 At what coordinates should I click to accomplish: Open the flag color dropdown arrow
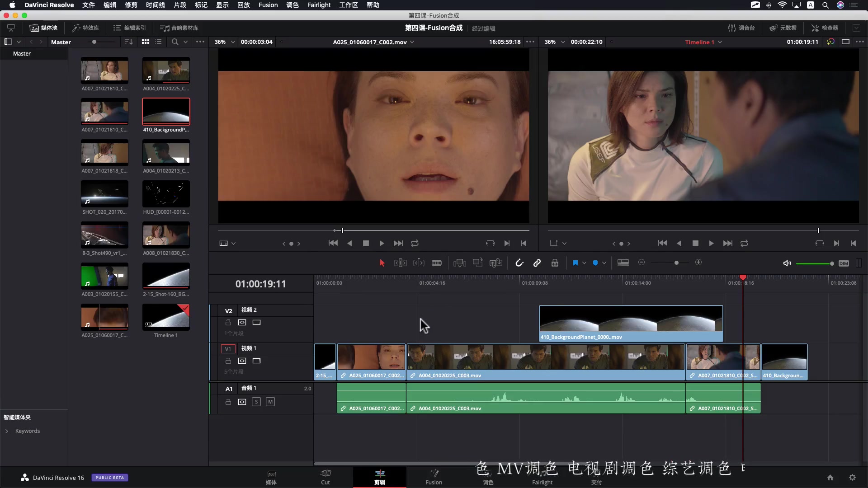pyautogui.click(x=585, y=263)
